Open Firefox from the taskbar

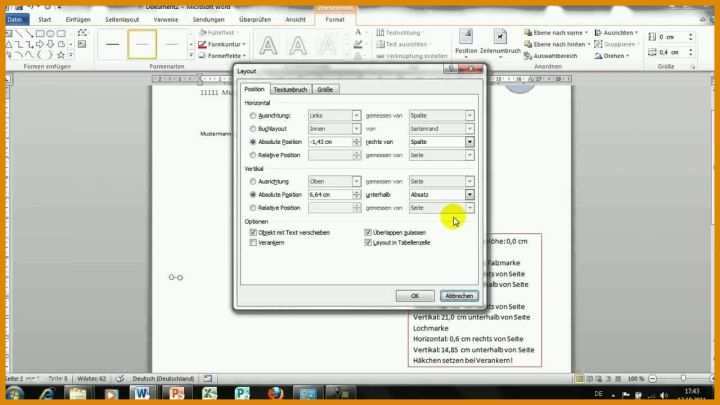tap(275, 394)
